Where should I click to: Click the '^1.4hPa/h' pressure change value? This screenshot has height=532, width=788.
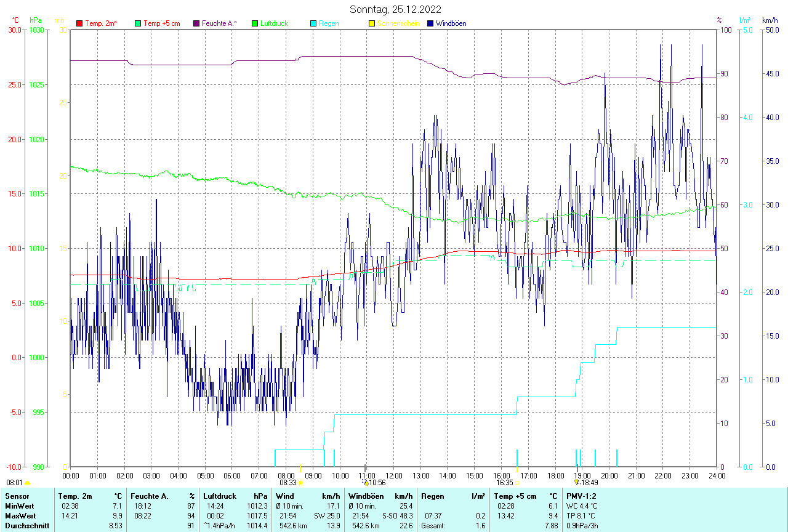click(220, 525)
